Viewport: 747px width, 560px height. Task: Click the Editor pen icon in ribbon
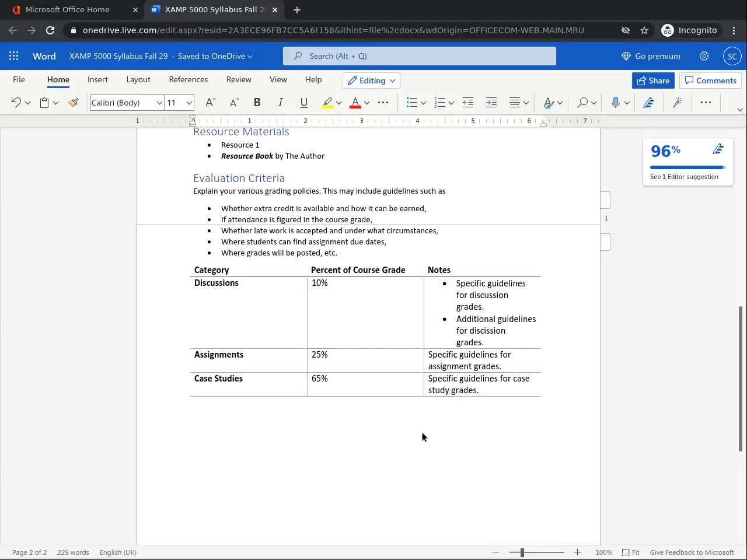tap(648, 103)
